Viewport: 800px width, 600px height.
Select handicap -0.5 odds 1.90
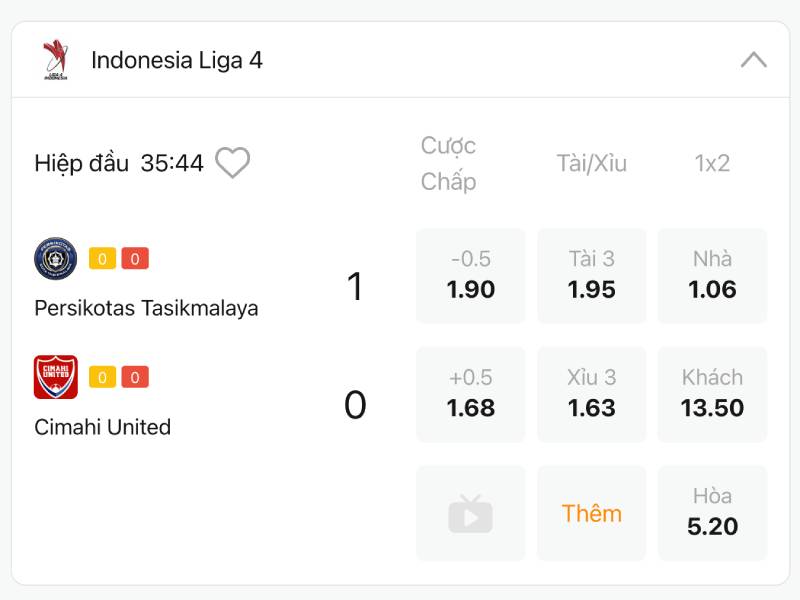pos(470,276)
